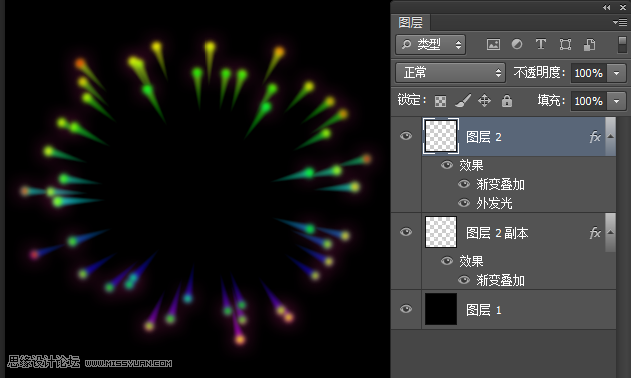Lock layer position move icon
The width and height of the screenshot is (631, 378).
pyautogui.click(x=484, y=101)
